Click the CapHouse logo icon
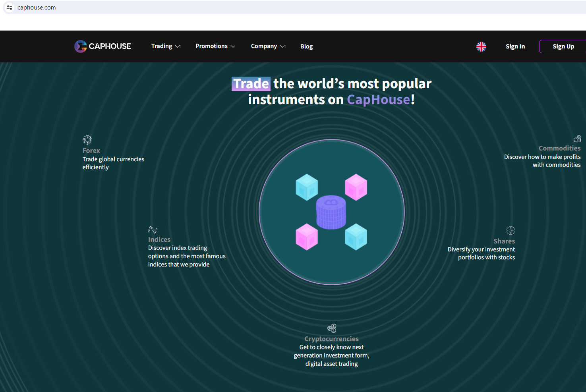 tap(81, 46)
